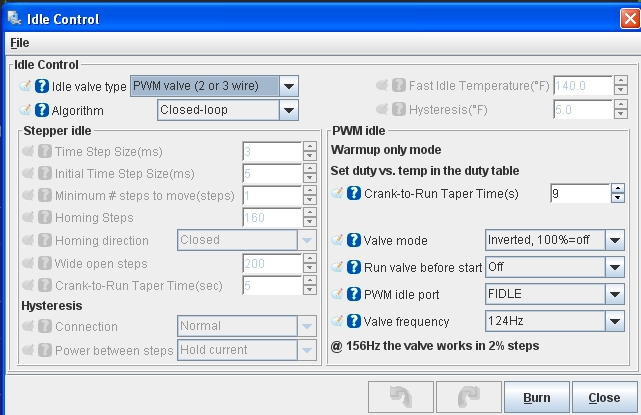
Task: Click the redo arrow button
Action: [468, 397]
